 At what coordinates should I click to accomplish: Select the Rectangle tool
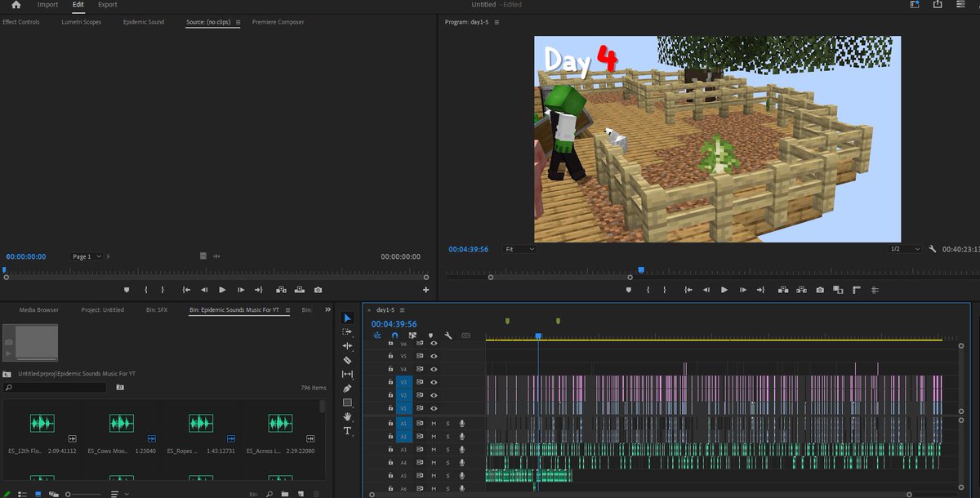(347, 402)
